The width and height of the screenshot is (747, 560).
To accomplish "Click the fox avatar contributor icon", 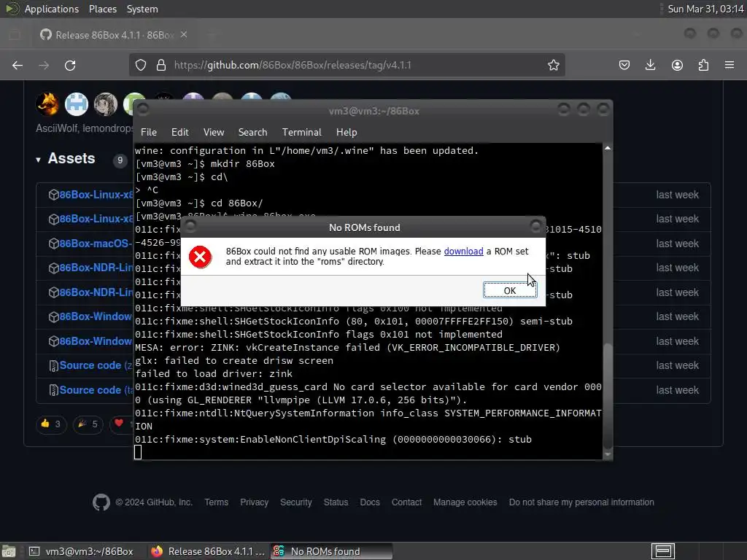I will (x=47, y=104).
